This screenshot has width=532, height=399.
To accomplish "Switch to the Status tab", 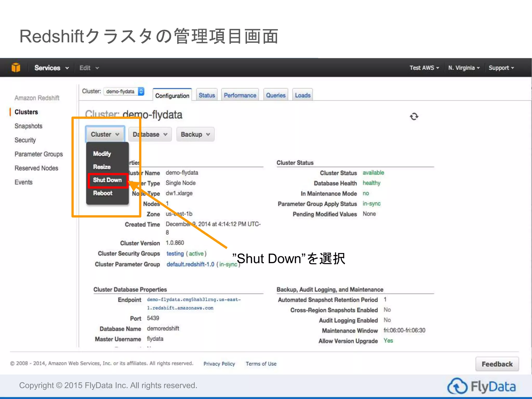I will pyautogui.click(x=207, y=95).
